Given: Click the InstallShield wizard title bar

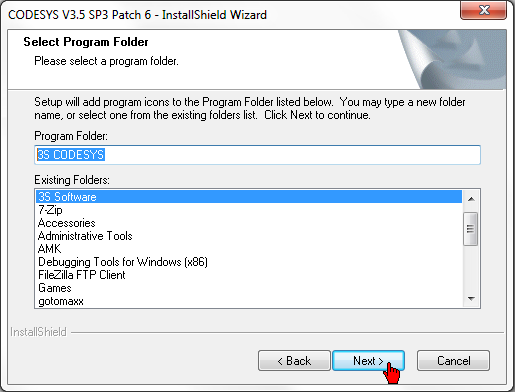Looking at the screenshot, I should point(230,15).
